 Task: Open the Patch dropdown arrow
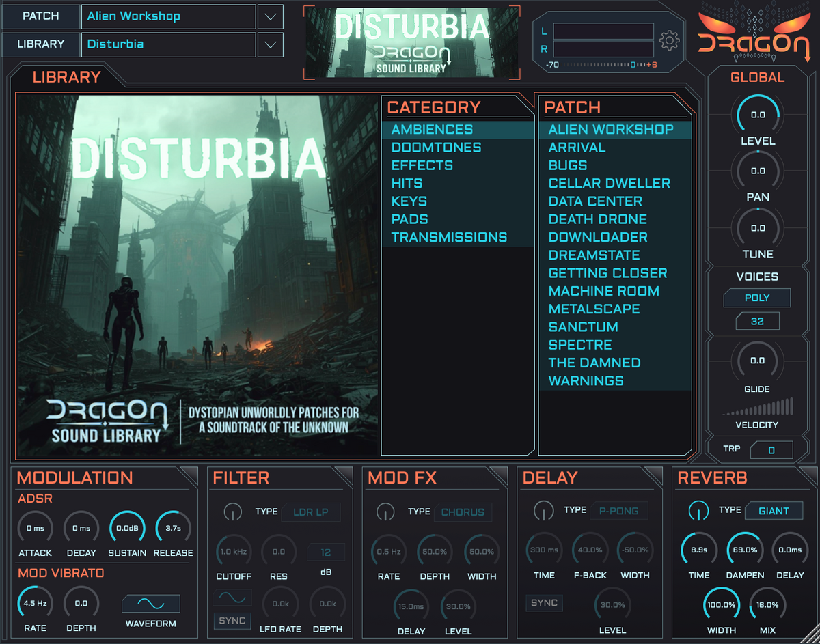pos(271,16)
